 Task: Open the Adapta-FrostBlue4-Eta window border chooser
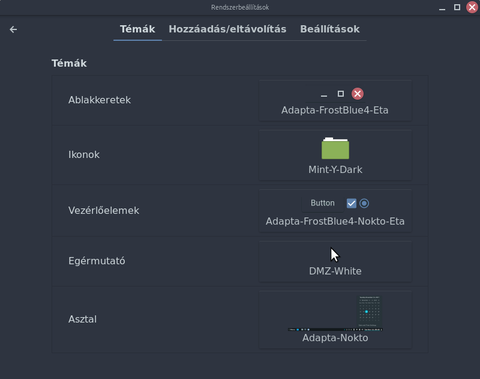tap(335, 101)
